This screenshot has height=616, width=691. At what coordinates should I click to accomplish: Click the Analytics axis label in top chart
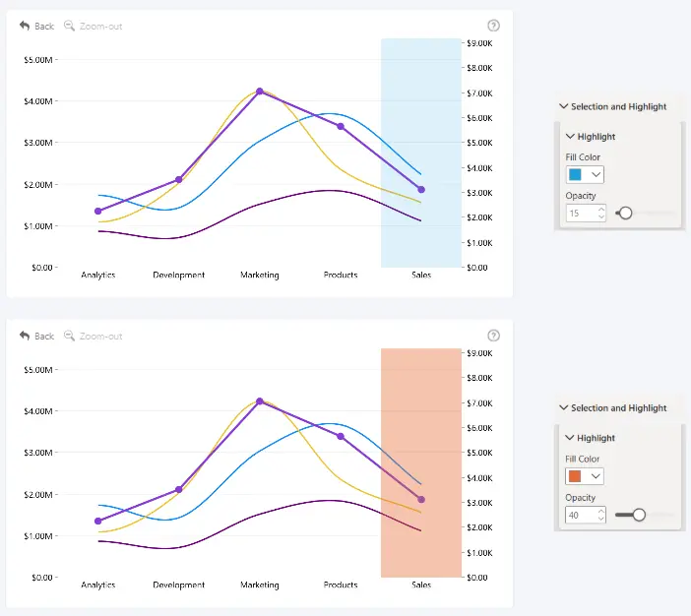point(98,275)
